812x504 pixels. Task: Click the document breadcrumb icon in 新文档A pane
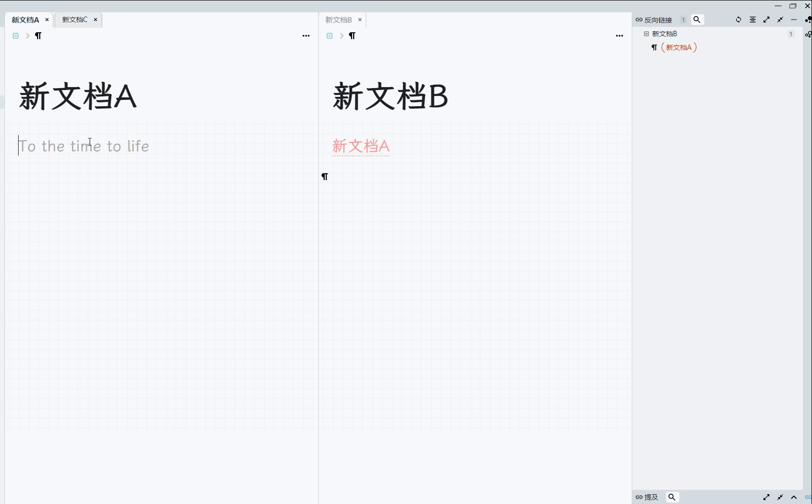coord(15,36)
